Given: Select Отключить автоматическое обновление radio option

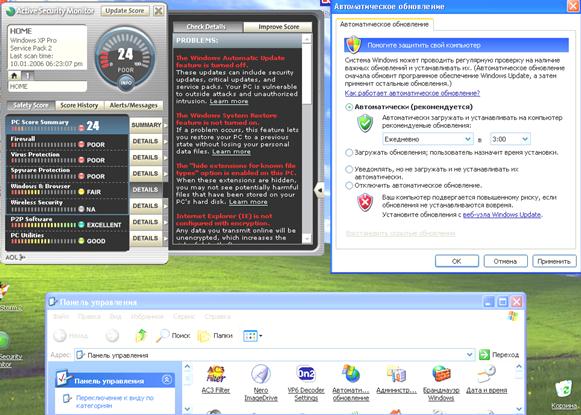Looking at the screenshot, I should [349, 185].
